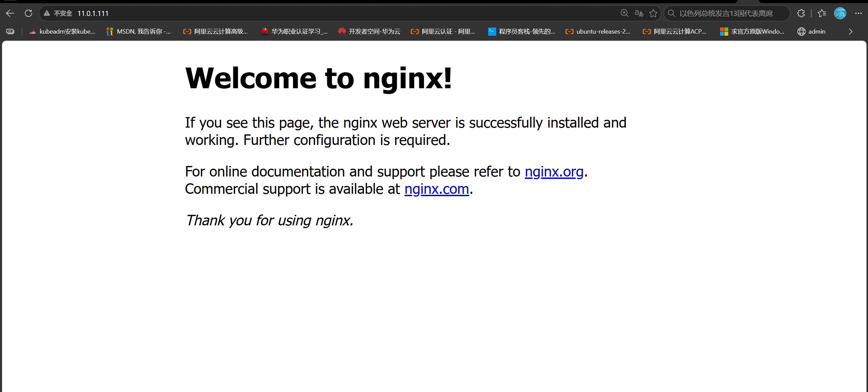Open the favorites list icon

tap(822, 13)
